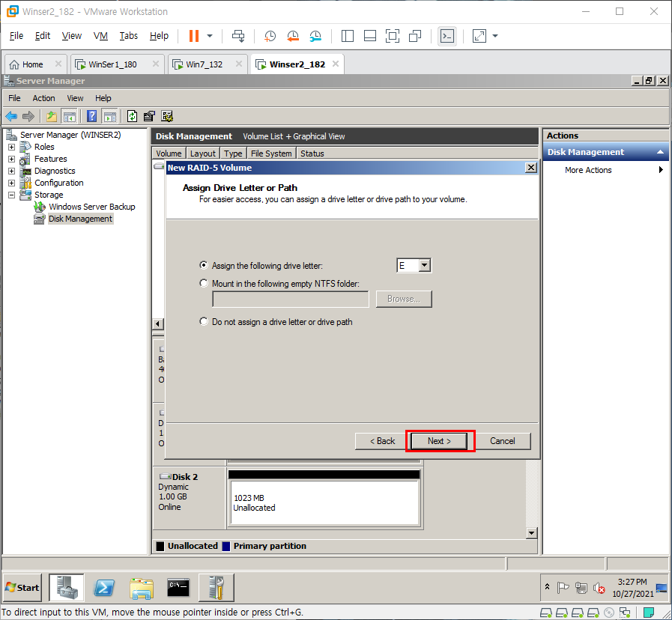
Task: Open the drive letter E dropdown
Action: tap(424, 265)
